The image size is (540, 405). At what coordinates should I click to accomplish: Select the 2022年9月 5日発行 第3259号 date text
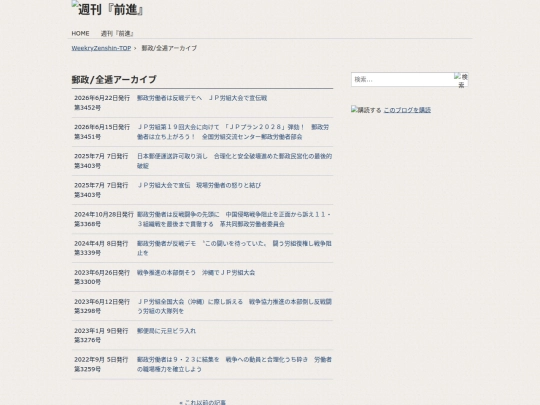101,364
